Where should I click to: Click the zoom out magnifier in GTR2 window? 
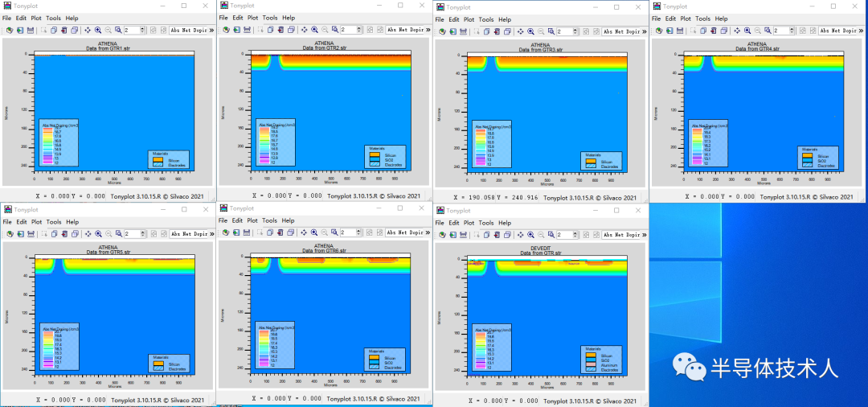325,29
